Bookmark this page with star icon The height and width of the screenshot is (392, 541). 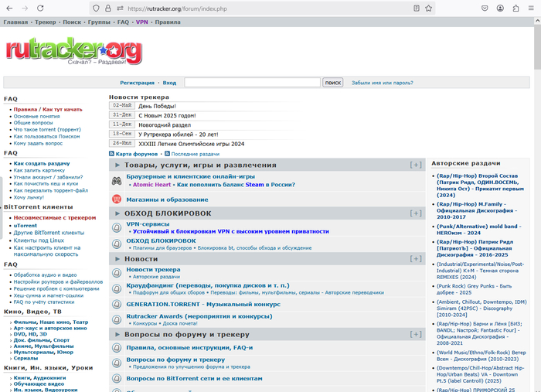click(428, 9)
